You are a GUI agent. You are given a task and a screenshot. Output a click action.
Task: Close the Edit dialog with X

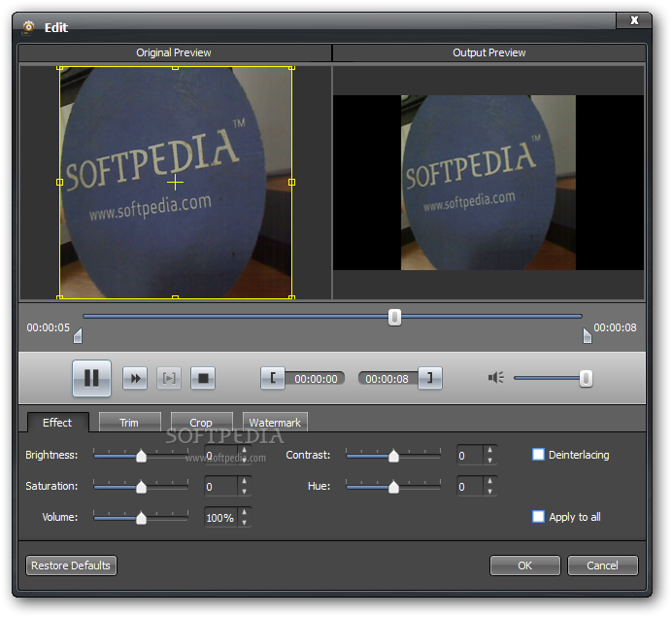(x=634, y=20)
